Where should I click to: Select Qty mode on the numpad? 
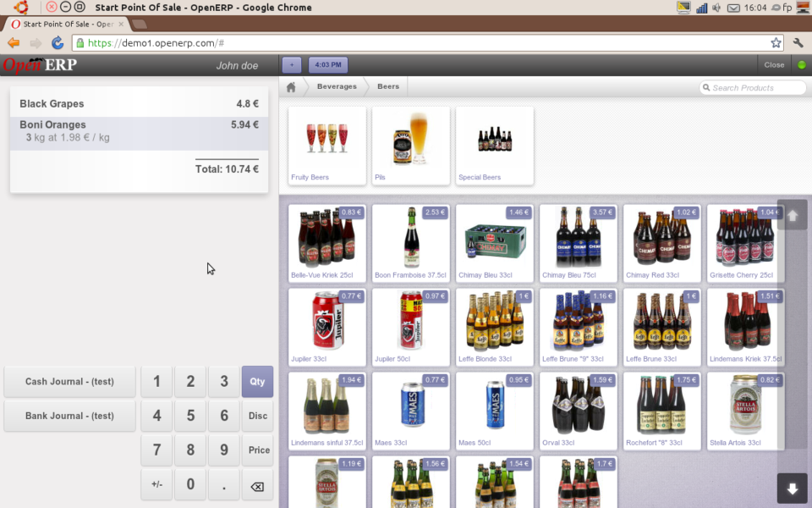coord(257,382)
